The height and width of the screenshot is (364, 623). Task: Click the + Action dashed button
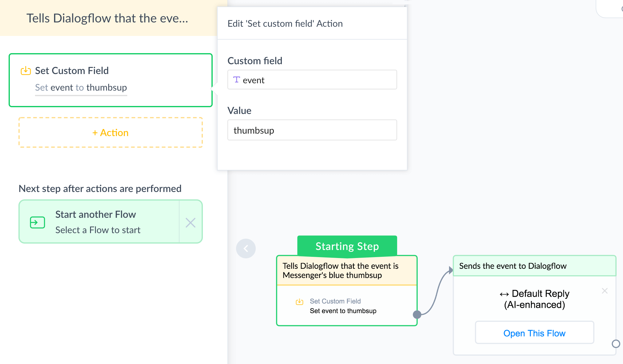111,132
